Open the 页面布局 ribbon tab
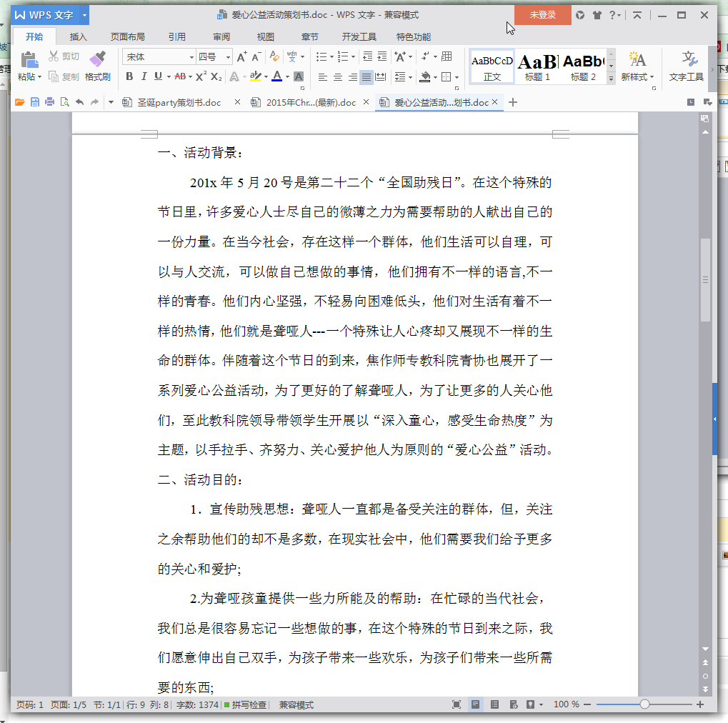Viewport: 728px width, 723px height. 128,36
